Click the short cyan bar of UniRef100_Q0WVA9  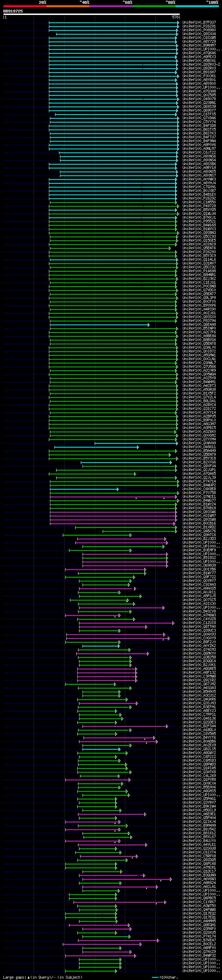[x=136, y=444]
